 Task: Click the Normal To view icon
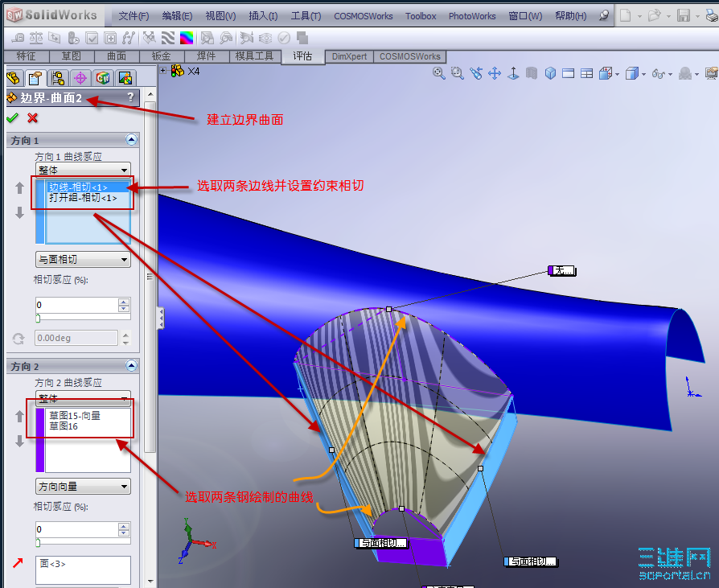pyautogui.click(x=513, y=73)
